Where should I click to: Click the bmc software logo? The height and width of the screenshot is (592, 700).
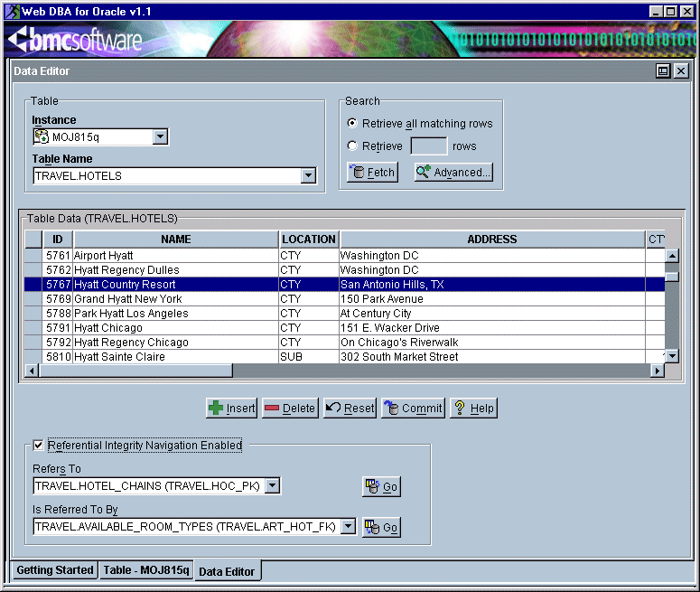(x=75, y=40)
